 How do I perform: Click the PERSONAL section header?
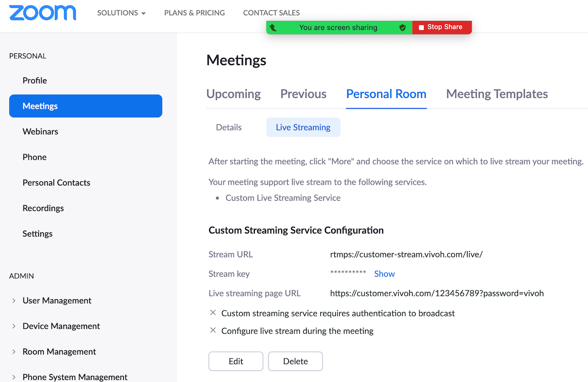click(x=28, y=56)
